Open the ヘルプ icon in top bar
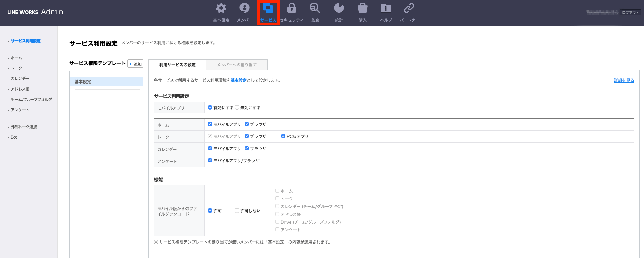Viewport: 644px width, 258px height. [386, 8]
